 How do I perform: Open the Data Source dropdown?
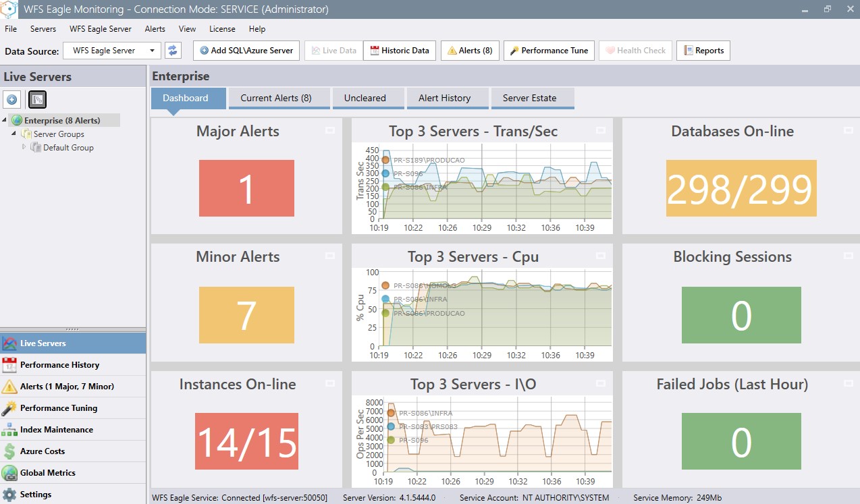(153, 51)
